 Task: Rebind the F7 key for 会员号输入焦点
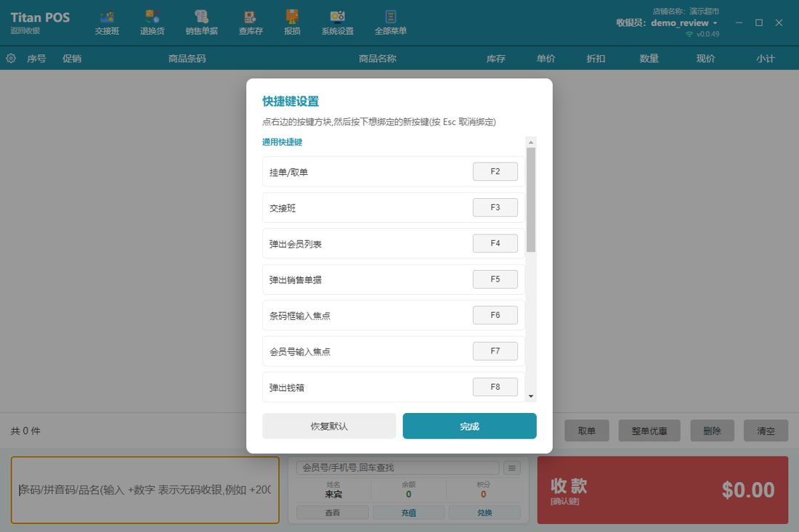(x=495, y=351)
